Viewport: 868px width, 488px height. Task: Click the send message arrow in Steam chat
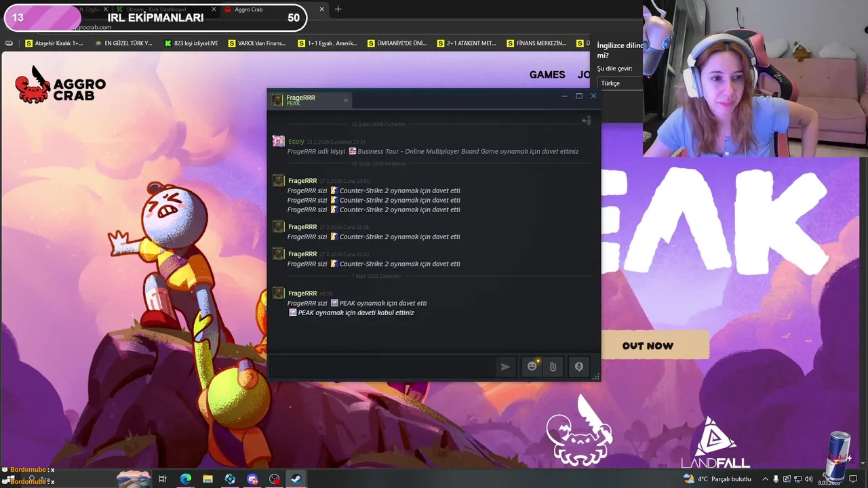pyautogui.click(x=505, y=367)
